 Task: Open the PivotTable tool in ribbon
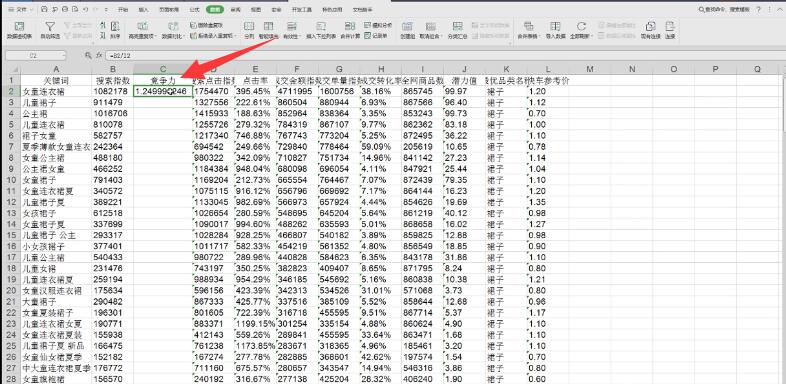[x=19, y=30]
